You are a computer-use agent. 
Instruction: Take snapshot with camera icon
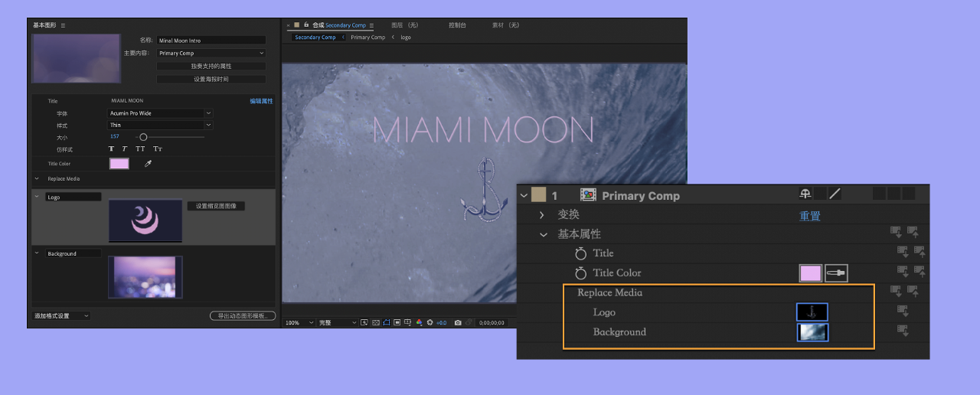click(458, 322)
